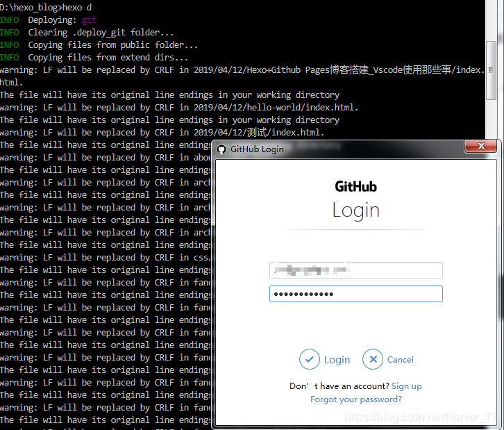Open the Sign up link
This screenshot has height=430, width=504.
(x=407, y=386)
